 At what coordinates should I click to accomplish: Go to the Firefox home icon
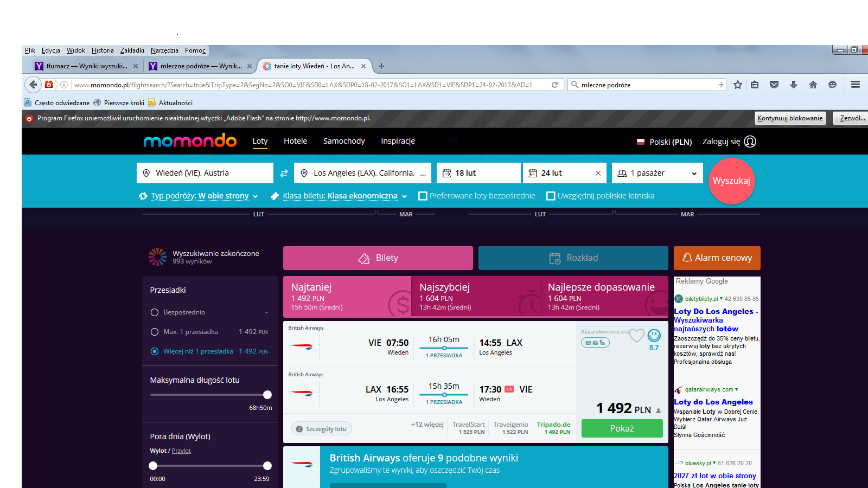[813, 85]
